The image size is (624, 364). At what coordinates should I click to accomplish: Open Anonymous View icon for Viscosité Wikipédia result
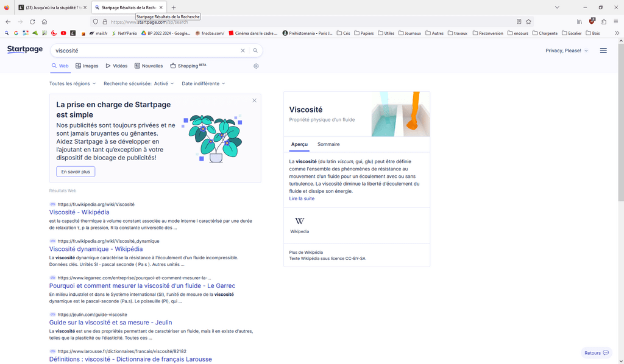click(x=52, y=205)
